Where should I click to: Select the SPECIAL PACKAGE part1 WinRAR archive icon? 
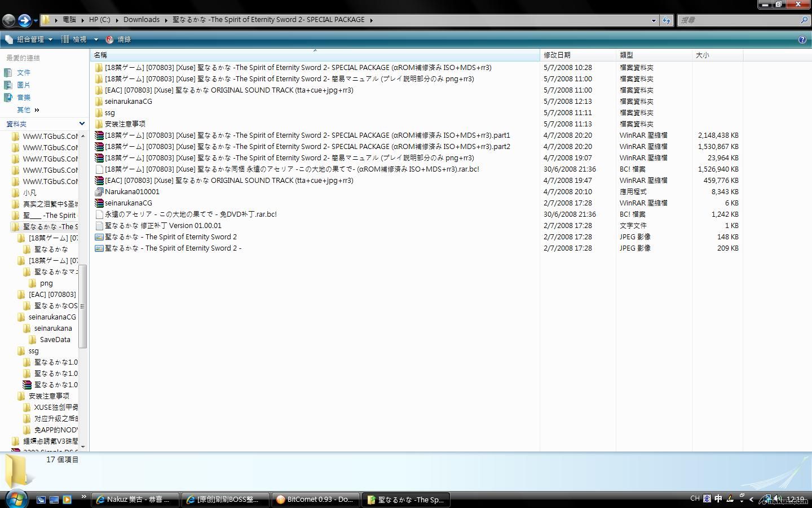tap(99, 135)
